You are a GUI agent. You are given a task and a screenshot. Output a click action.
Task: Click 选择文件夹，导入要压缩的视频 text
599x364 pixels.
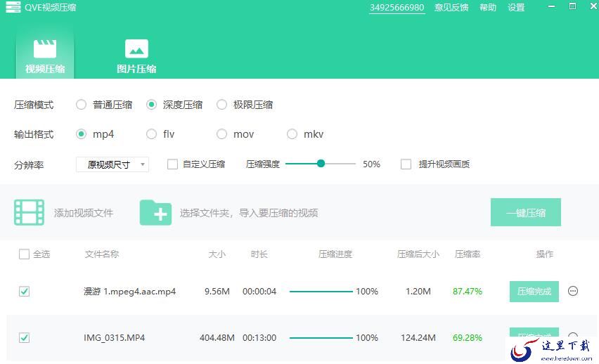tap(249, 213)
